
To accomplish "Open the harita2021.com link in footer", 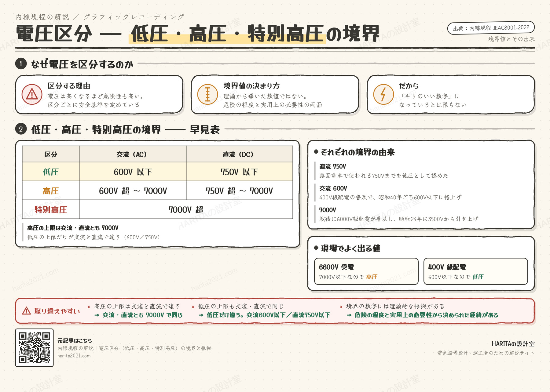I will pos(74,356).
